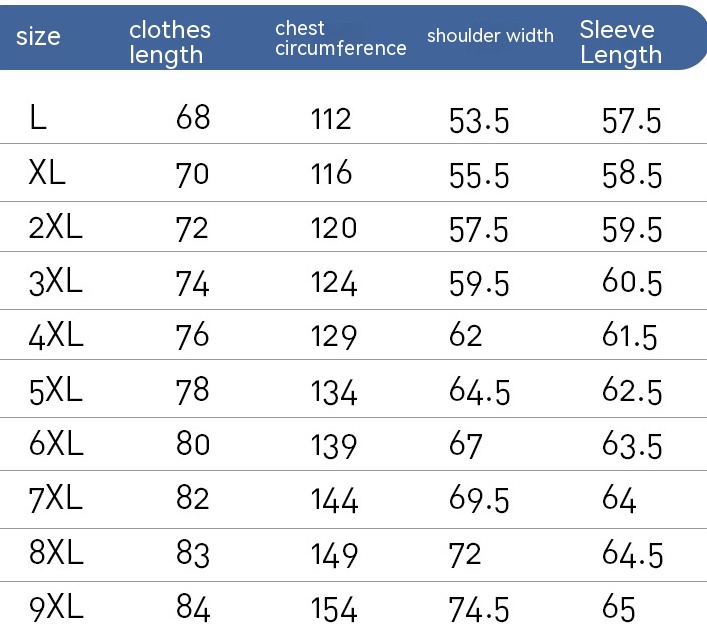
Task: Click sleeve length value 65
Action: (x=619, y=607)
